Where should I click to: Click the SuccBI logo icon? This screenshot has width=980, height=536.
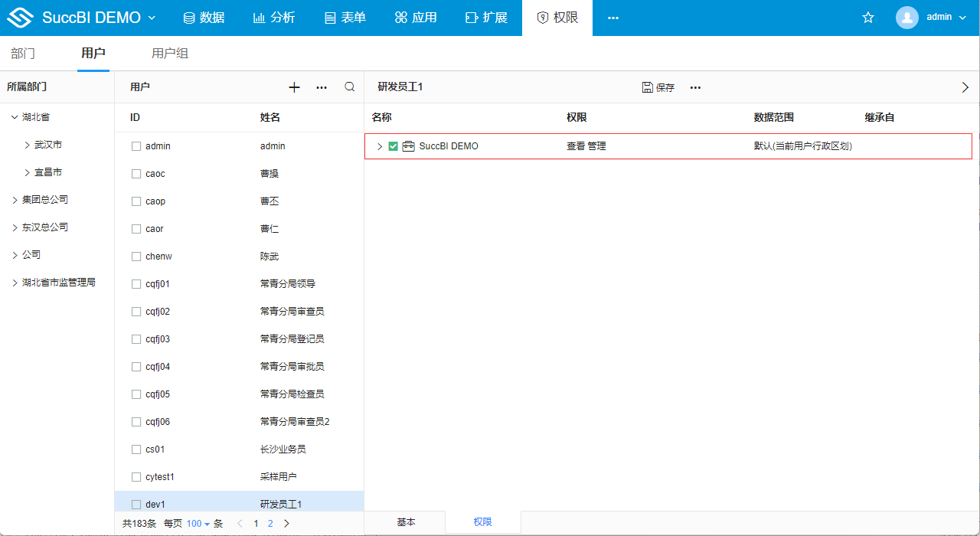coord(21,18)
